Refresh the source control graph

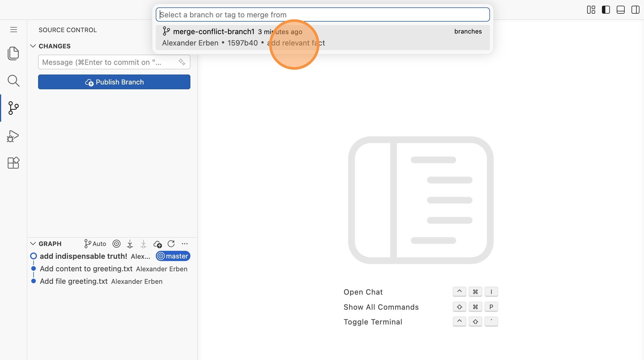tap(171, 244)
